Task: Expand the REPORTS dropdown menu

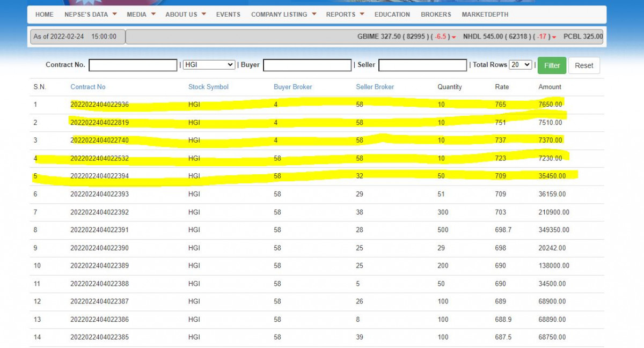Action: click(x=345, y=14)
